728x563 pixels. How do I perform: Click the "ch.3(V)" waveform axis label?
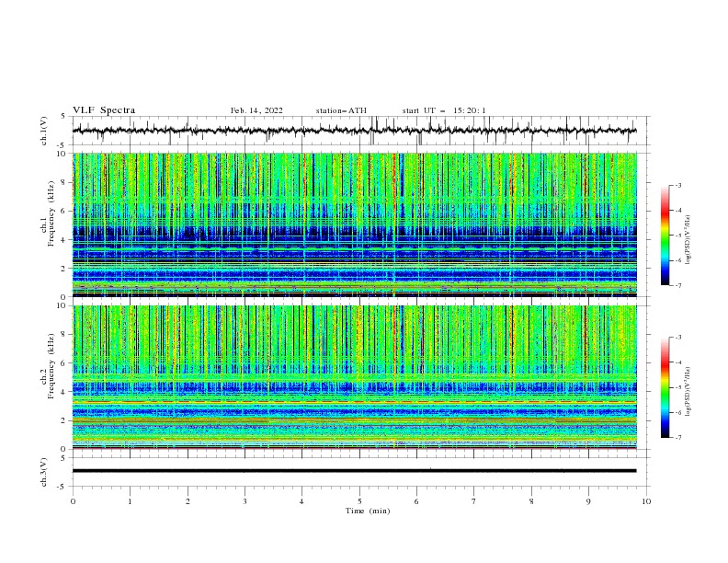coord(44,472)
